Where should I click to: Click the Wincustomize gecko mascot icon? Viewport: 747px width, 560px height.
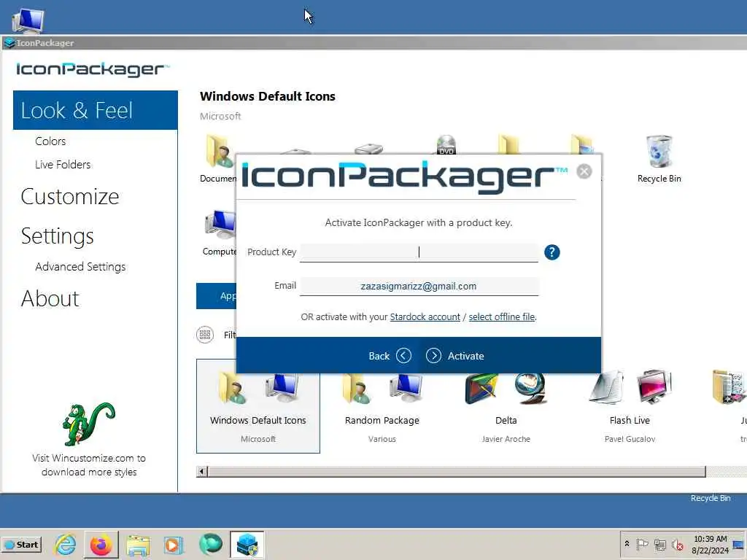coord(89,424)
